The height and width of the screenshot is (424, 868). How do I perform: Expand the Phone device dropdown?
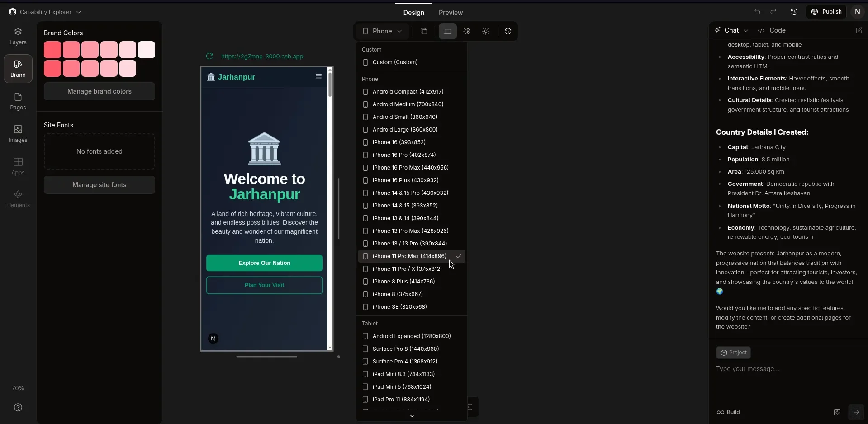(x=382, y=31)
